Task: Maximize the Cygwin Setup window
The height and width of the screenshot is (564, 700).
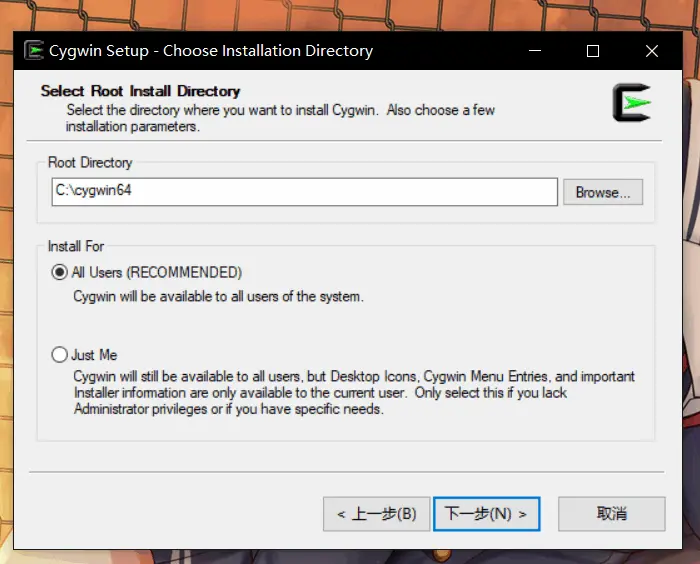Action: 593,50
